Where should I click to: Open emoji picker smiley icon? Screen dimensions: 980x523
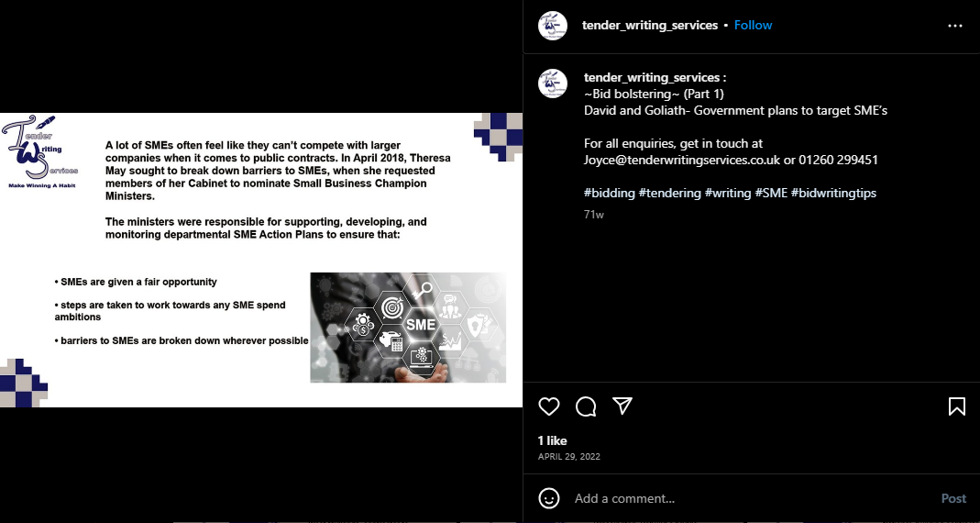(549, 498)
